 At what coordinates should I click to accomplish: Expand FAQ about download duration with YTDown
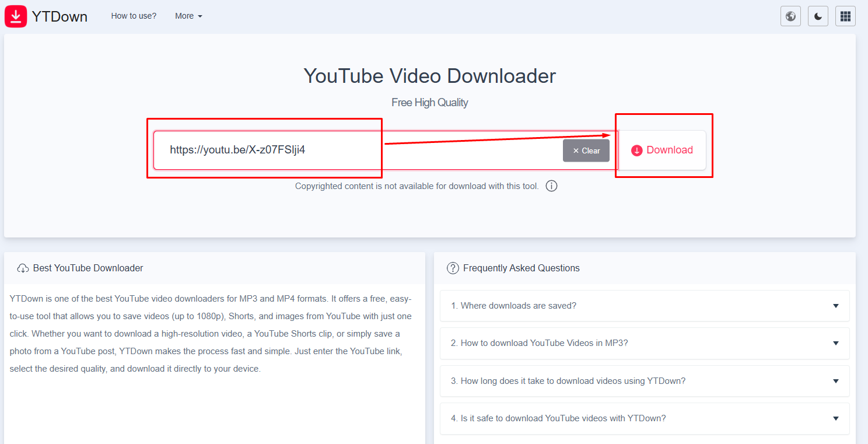point(644,380)
